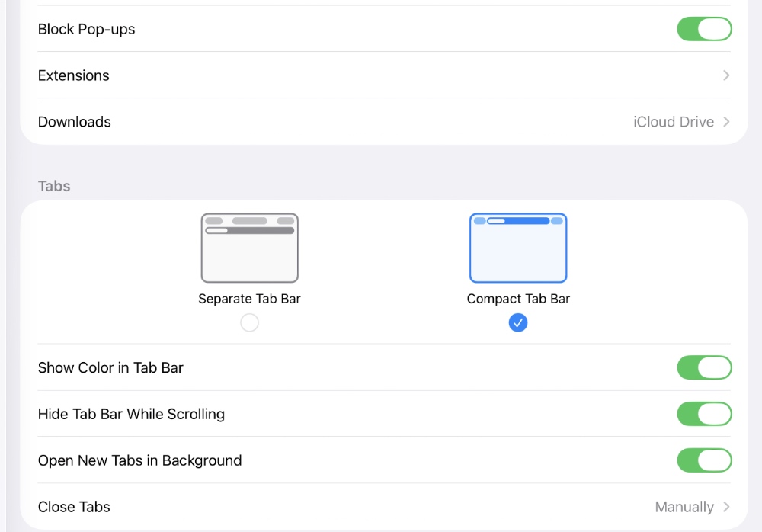Image resolution: width=762 pixels, height=532 pixels.
Task: Disable Open New Tabs in Background switch
Action: [x=704, y=460]
